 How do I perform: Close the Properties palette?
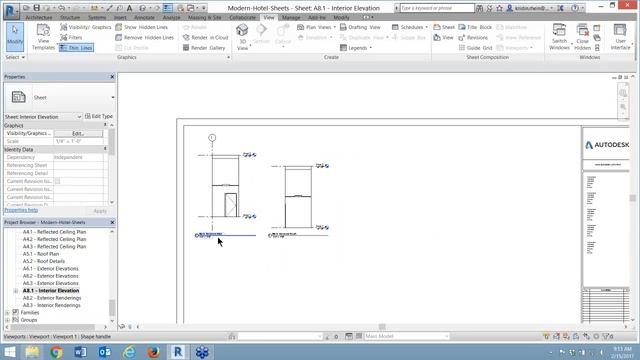click(x=112, y=77)
